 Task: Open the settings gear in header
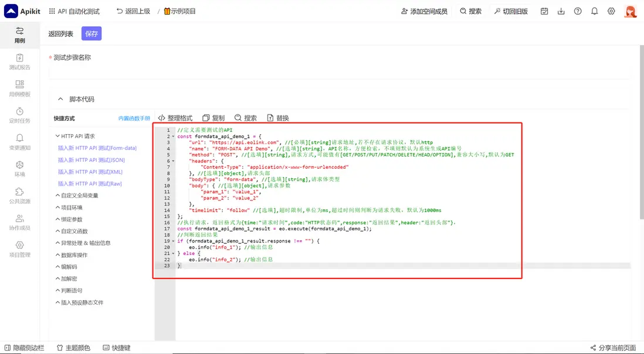point(611,11)
